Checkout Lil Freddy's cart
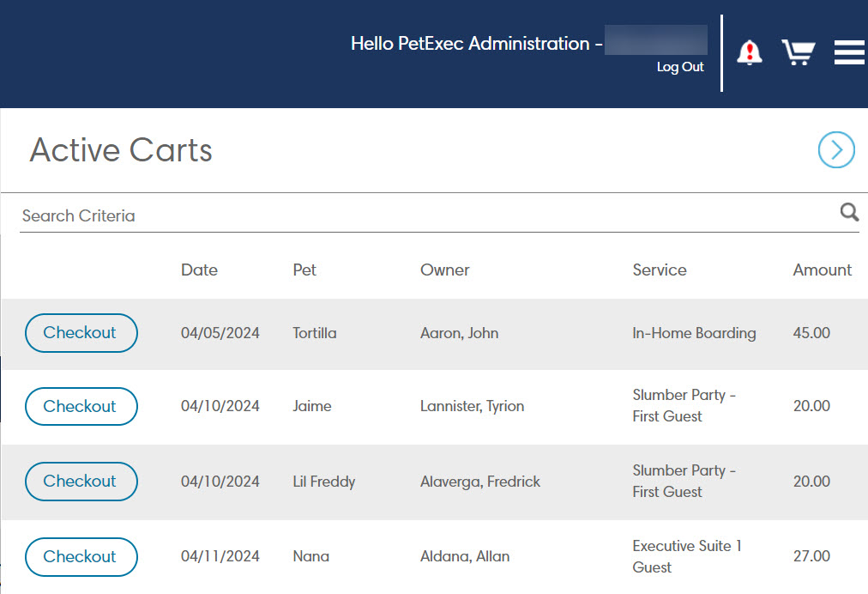The height and width of the screenshot is (594, 868). click(81, 482)
